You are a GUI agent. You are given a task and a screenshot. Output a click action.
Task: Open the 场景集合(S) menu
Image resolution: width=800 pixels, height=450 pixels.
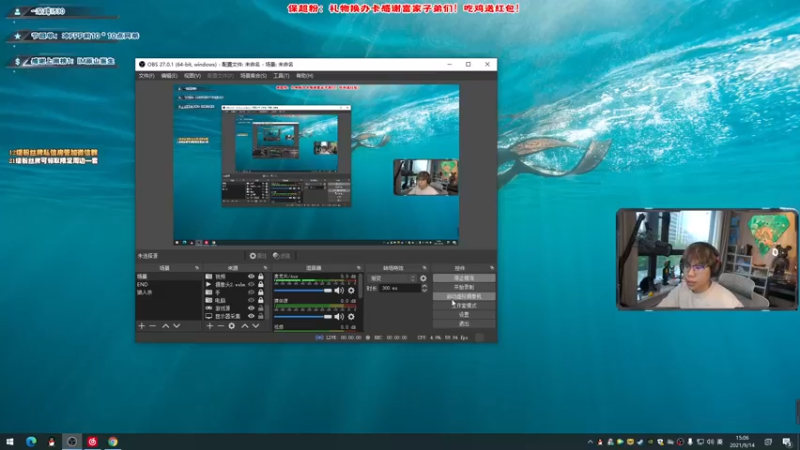(254, 76)
